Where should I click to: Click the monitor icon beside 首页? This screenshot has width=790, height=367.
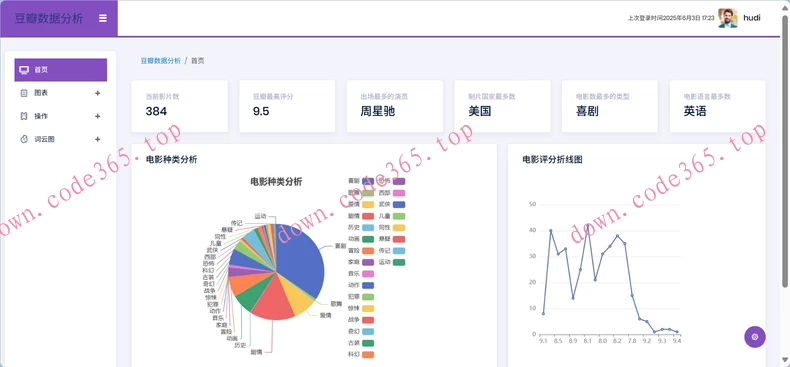click(x=24, y=70)
